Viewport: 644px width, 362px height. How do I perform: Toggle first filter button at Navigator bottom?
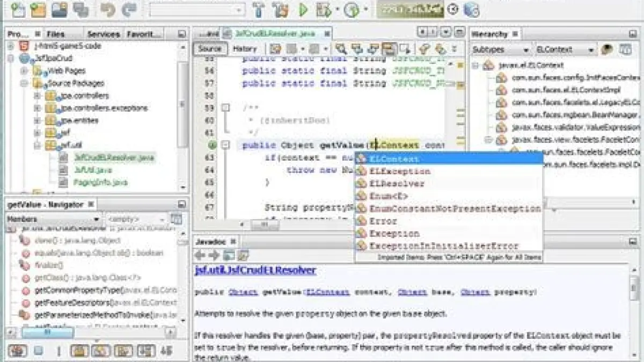18,351
